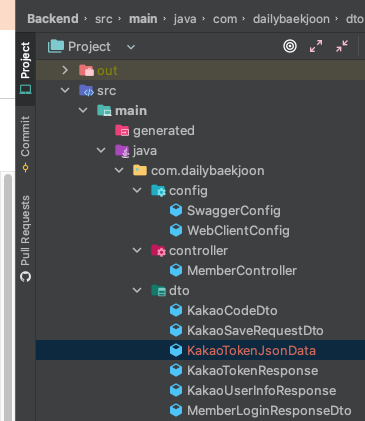Click the main module folder icon
This screenshot has width=365, height=421.
click(x=104, y=110)
